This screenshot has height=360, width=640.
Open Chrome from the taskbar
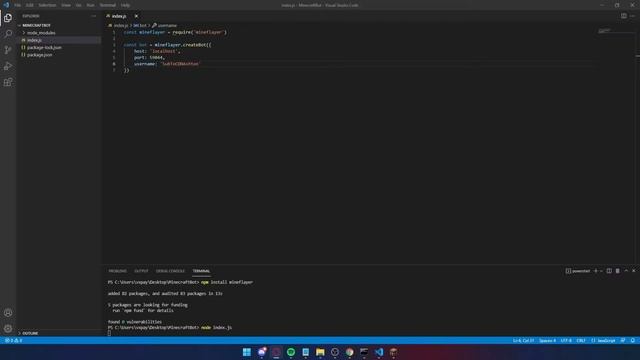coord(349,352)
